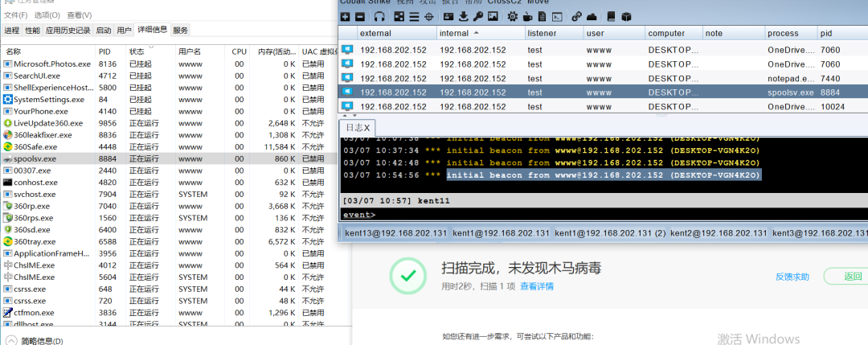Viewport: 868px width, 345px height.
Task: Open help via the book icon
Action: coord(611,17)
